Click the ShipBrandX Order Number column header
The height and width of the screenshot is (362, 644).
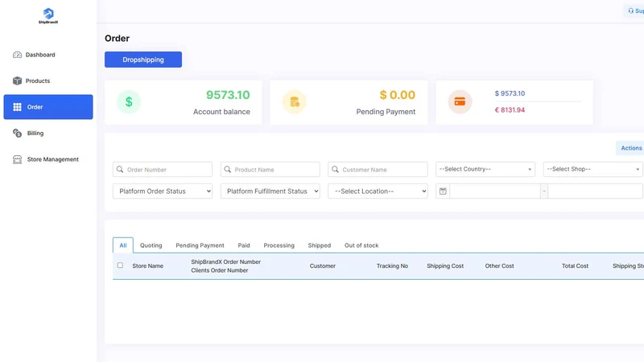pyautogui.click(x=226, y=262)
